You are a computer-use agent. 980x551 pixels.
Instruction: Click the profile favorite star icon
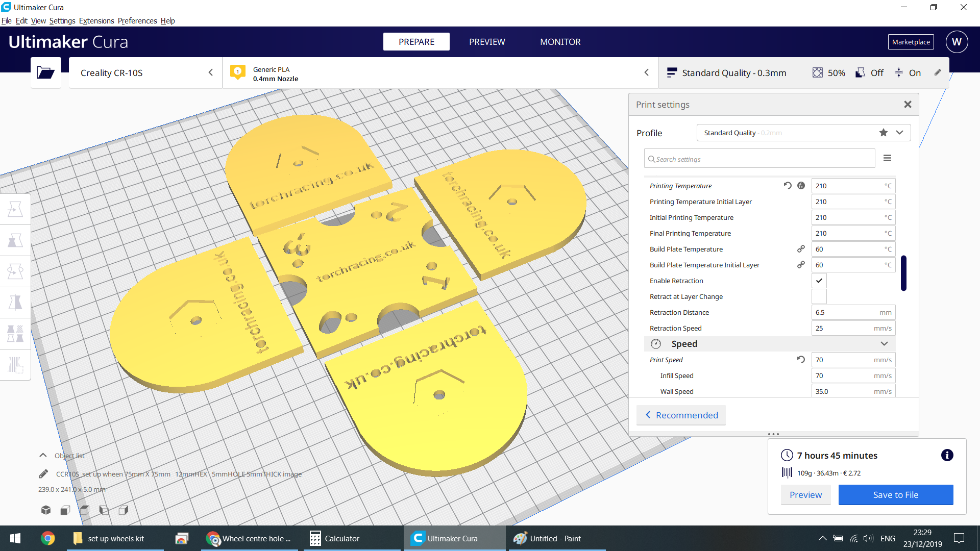coord(884,133)
